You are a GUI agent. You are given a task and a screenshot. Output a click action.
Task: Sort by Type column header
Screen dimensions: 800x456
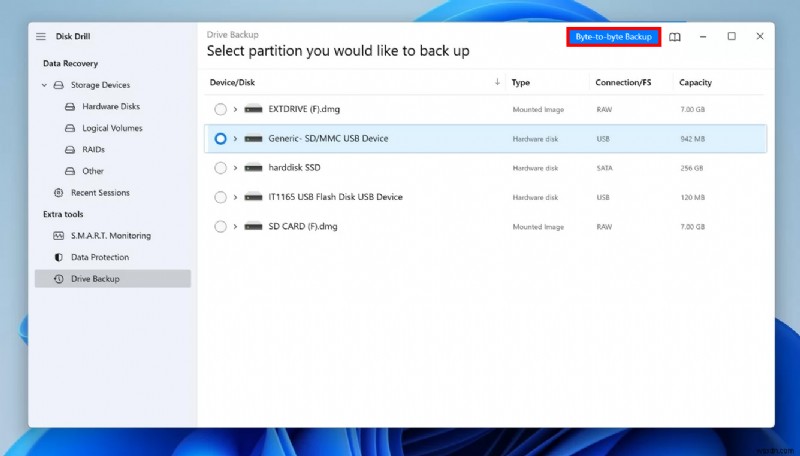[x=520, y=82]
